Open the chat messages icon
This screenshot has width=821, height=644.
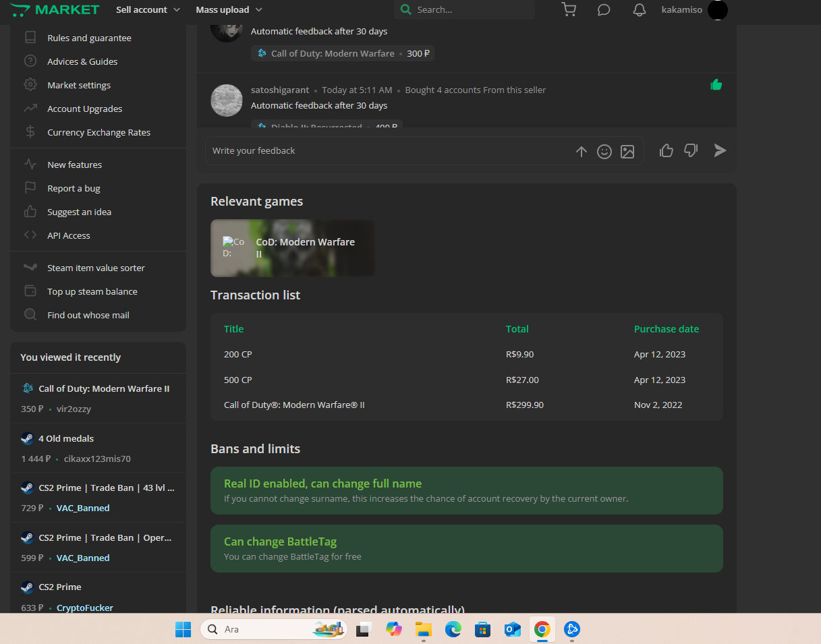click(604, 9)
